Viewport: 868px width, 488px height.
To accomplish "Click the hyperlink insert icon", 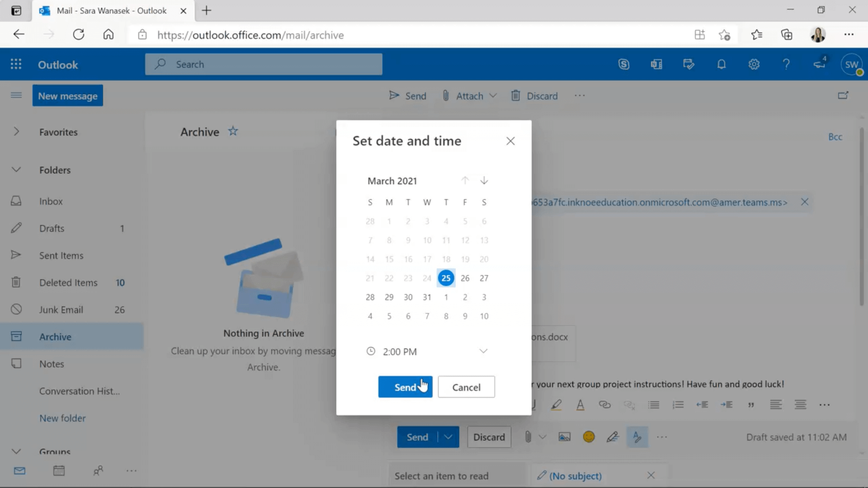I will pos(604,404).
